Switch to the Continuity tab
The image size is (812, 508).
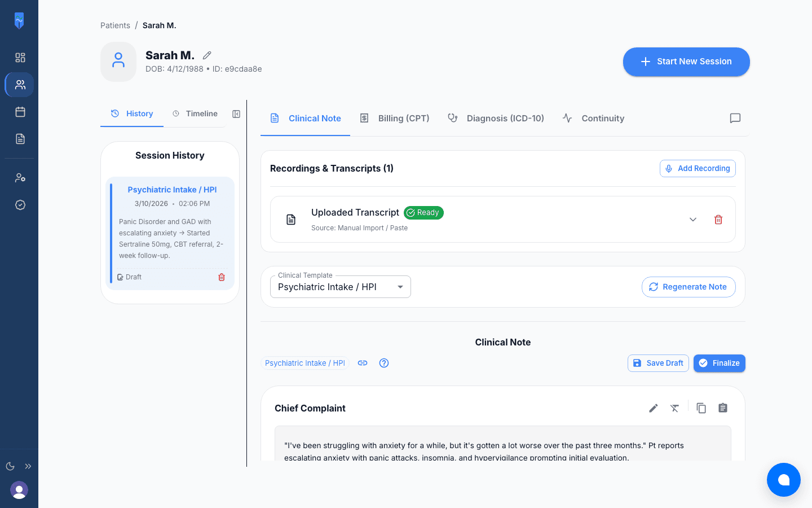[x=593, y=119]
